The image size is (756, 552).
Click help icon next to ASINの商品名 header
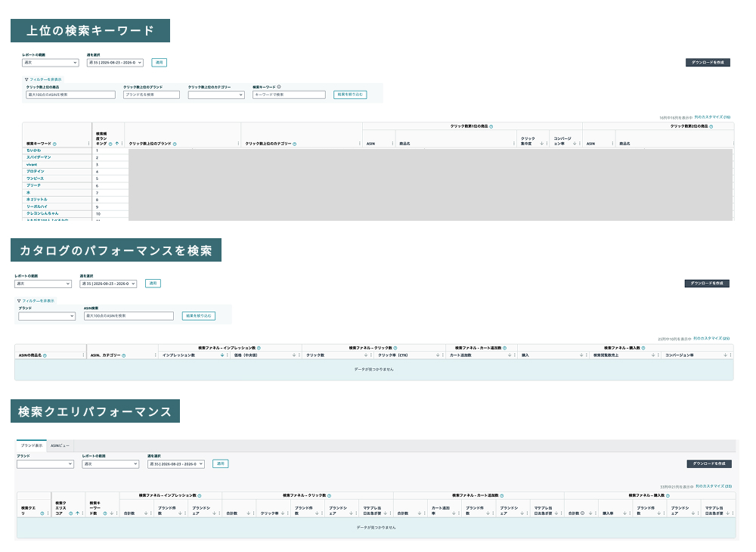tap(45, 356)
